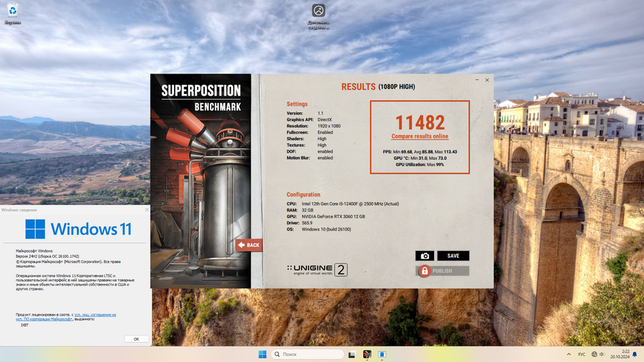The image size is (644, 362).
Task: Close the Windows: сведения dialog
Action: pyautogui.click(x=147, y=209)
